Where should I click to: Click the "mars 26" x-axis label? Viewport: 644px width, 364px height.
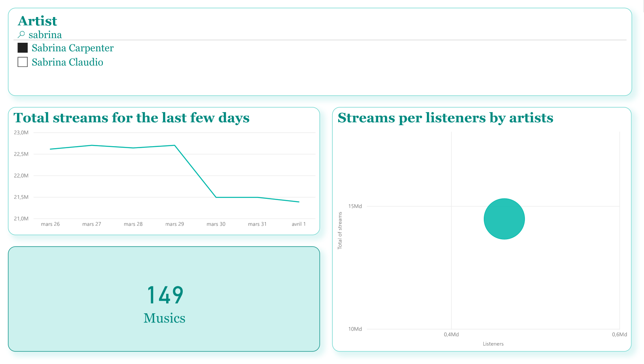(x=50, y=224)
